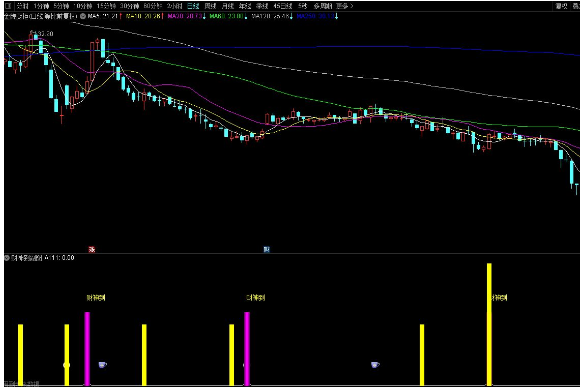
Task: Click the MA250 blue value label
Action: click(x=317, y=16)
